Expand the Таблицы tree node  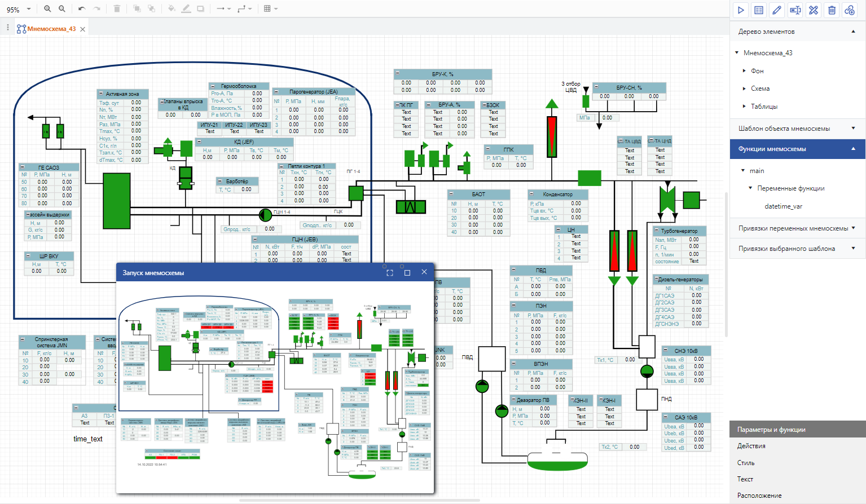click(745, 107)
